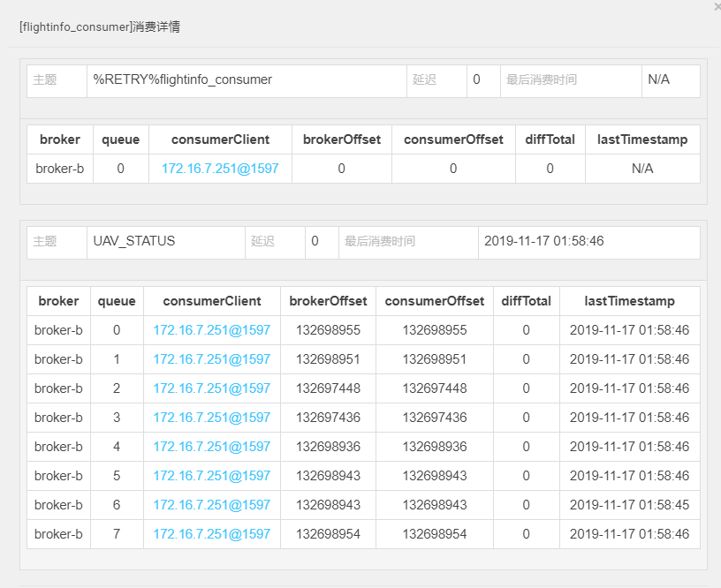Select the %RETRY%flightinfo_consumer topic name
The height and width of the screenshot is (588, 721).
(x=183, y=80)
